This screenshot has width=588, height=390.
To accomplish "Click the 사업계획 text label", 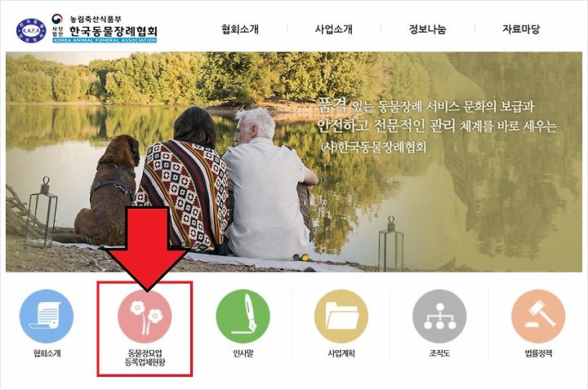I will 341,353.
